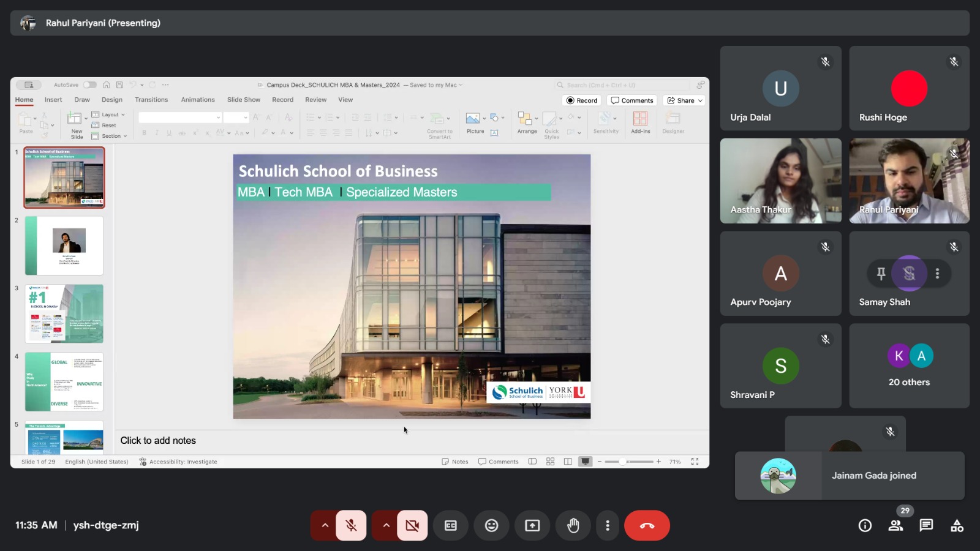Open the Layout dropdown in ribbon

pyautogui.click(x=108, y=114)
